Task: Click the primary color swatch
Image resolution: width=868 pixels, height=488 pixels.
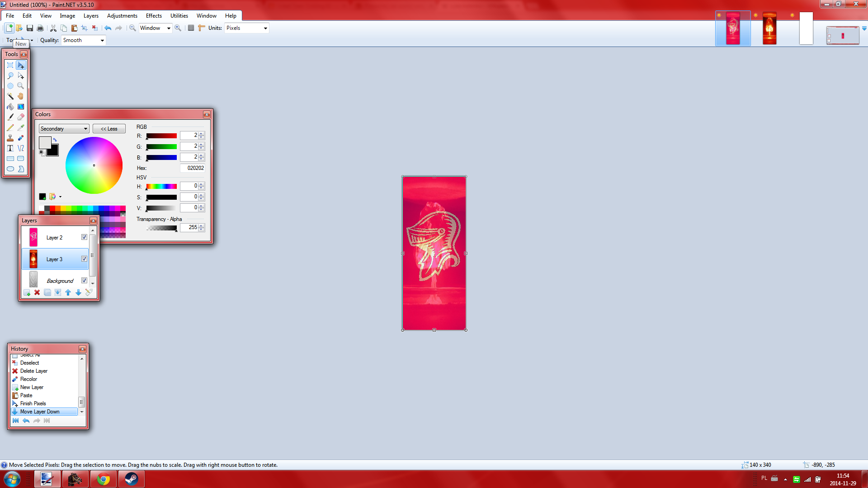Action: pos(44,142)
